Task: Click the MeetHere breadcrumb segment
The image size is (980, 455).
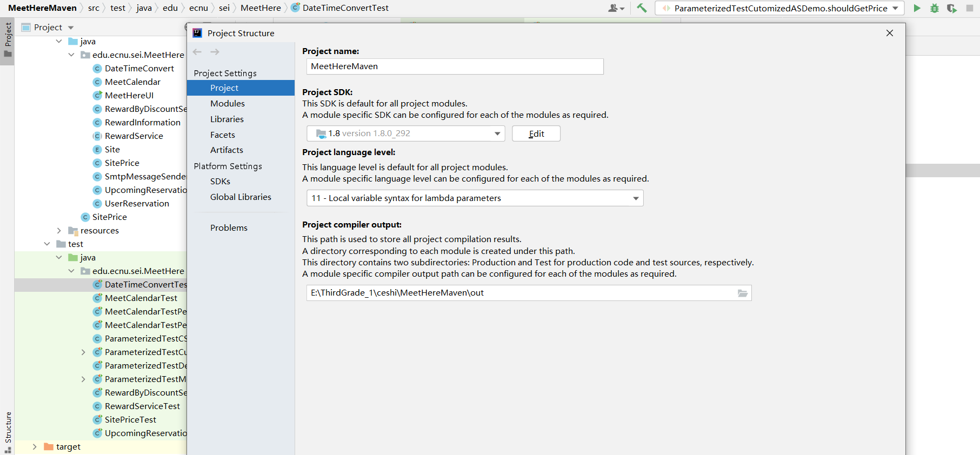Action: (261, 8)
